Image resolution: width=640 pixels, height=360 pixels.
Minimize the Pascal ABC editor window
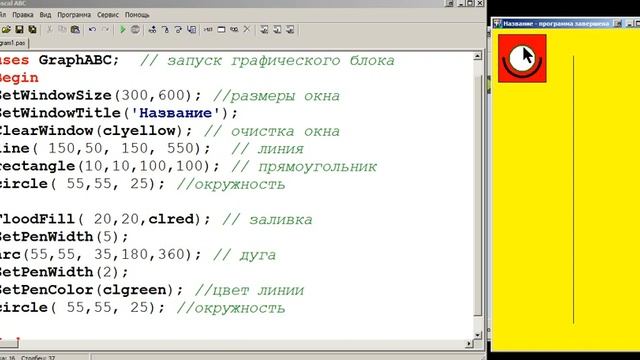pyautogui.click(x=462, y=3)
